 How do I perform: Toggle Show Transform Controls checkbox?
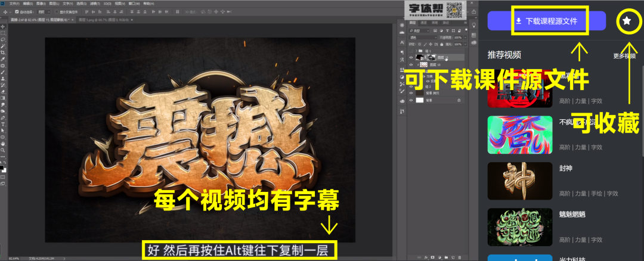tap(56, 12)
